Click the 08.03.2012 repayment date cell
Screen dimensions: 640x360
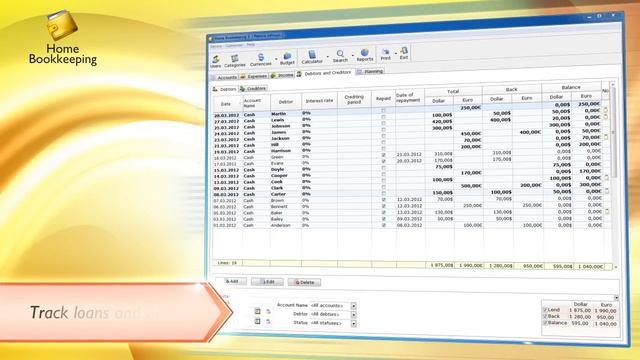coord(409,225)
